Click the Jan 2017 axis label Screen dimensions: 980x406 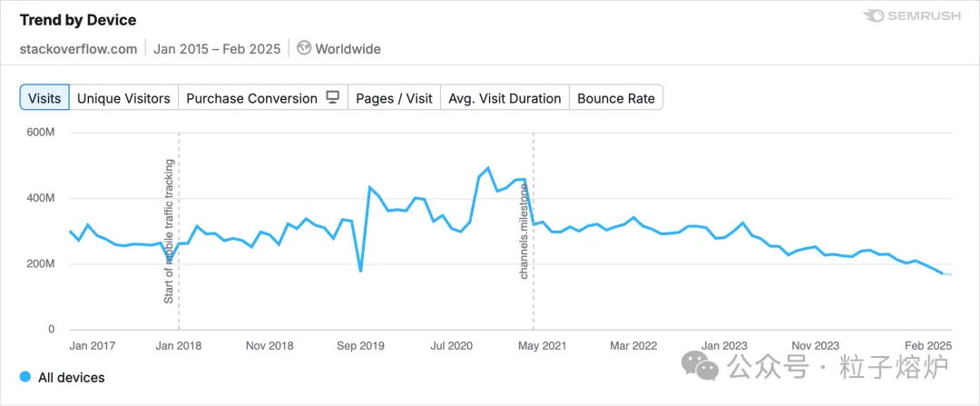[x=92, y=345]
